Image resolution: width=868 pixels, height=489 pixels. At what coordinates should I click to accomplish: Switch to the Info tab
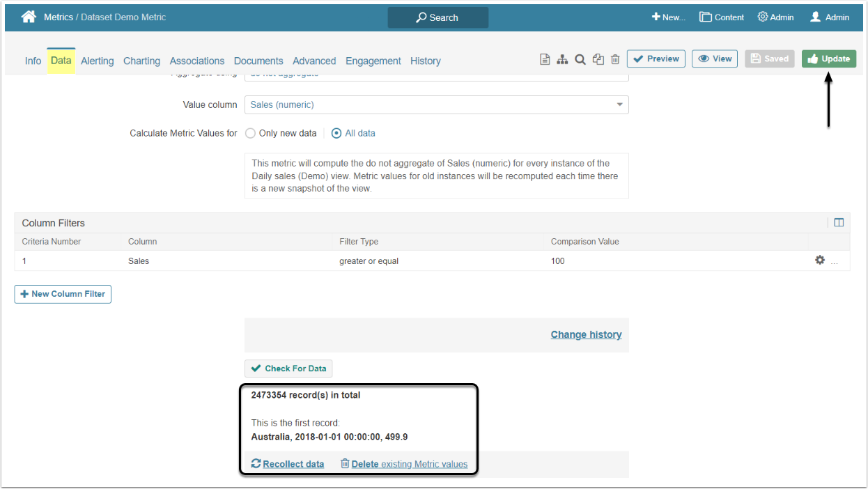(x=33, y=61)
